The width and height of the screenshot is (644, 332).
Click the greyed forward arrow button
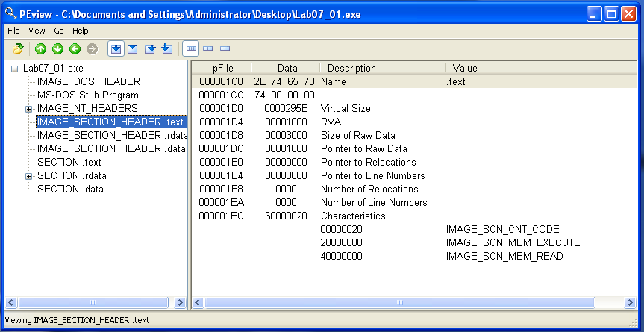point(92,48)
